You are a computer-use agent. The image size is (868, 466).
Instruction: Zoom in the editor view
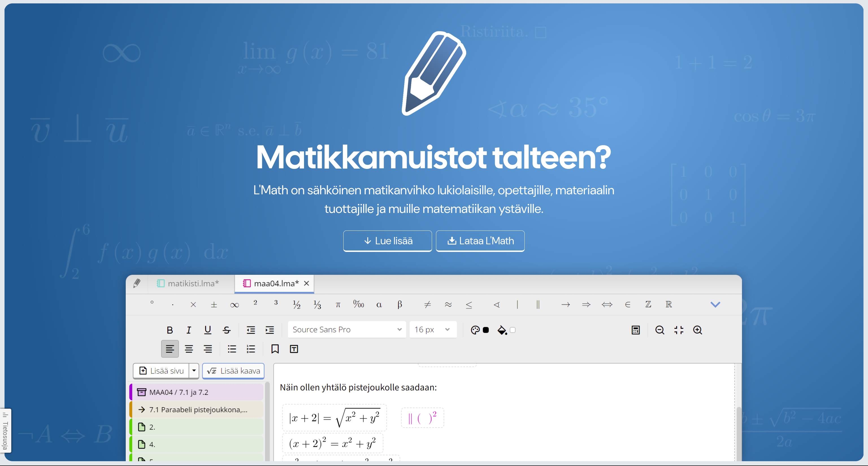(698, 330)
